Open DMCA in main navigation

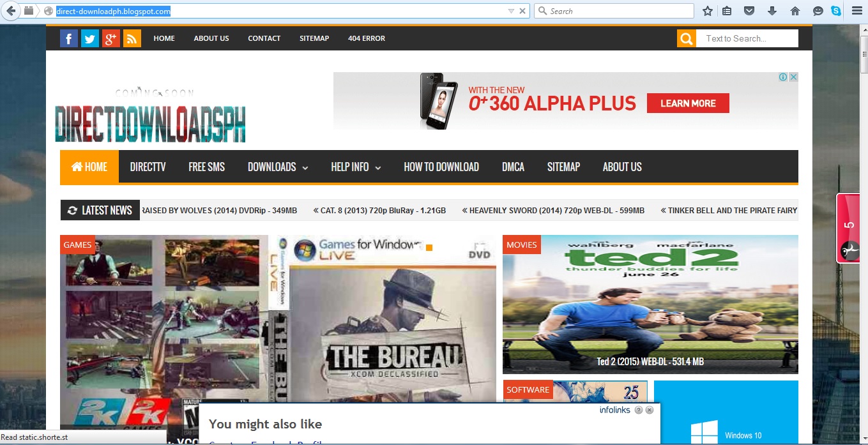[x=513, y=167]
